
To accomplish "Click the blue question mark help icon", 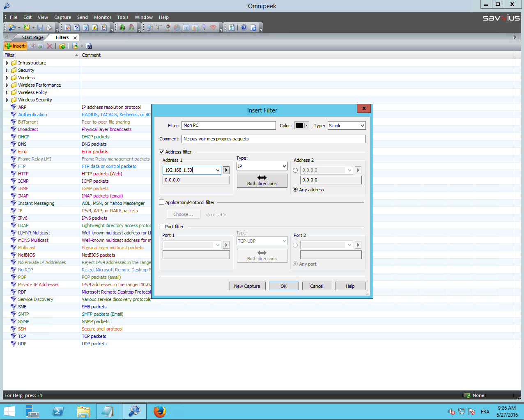I will [244, 28].
